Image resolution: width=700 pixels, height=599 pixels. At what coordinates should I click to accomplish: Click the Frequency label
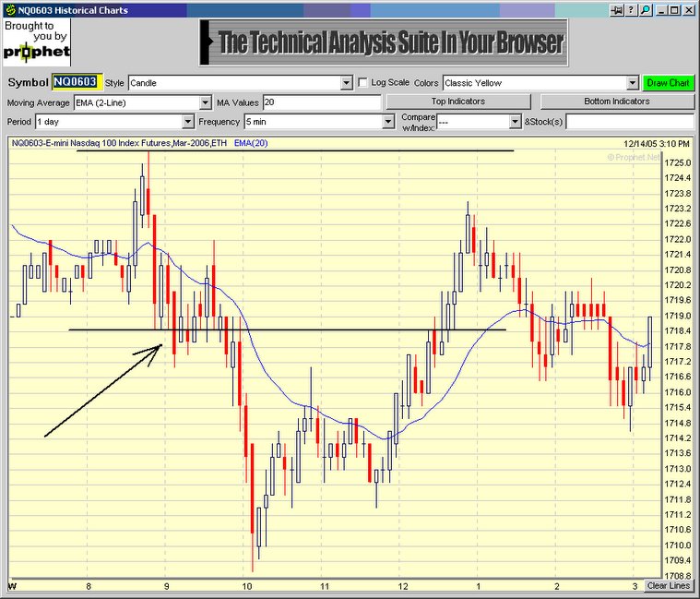click(219, 122)
